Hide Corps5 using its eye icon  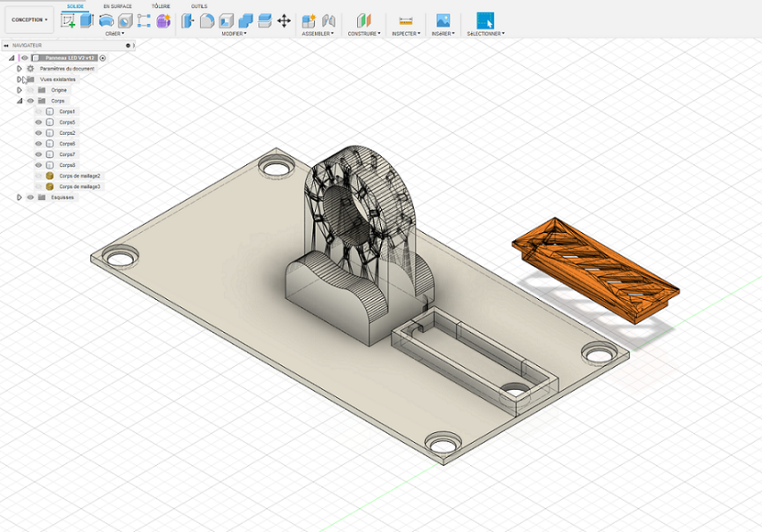(39, 122)
